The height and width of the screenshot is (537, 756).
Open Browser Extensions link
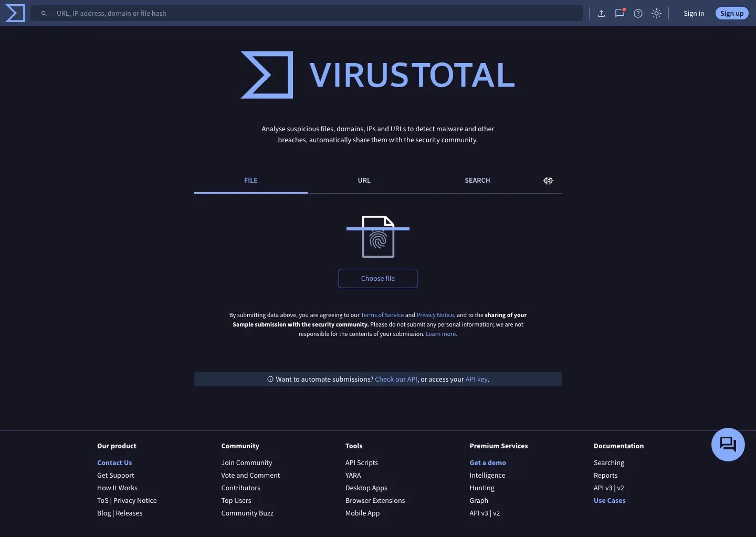[x=375, y=501]
